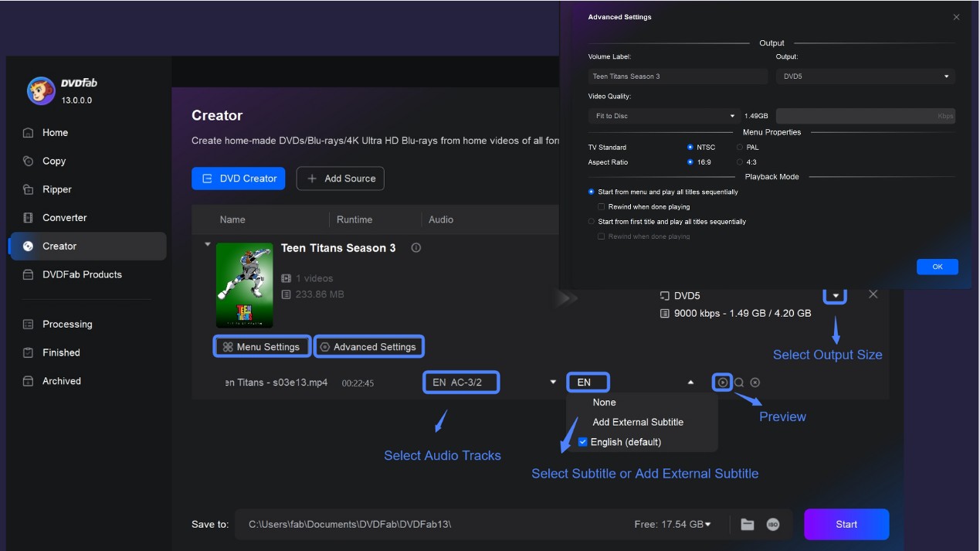Select the PAL TV standard

click(x=739, y=147)
